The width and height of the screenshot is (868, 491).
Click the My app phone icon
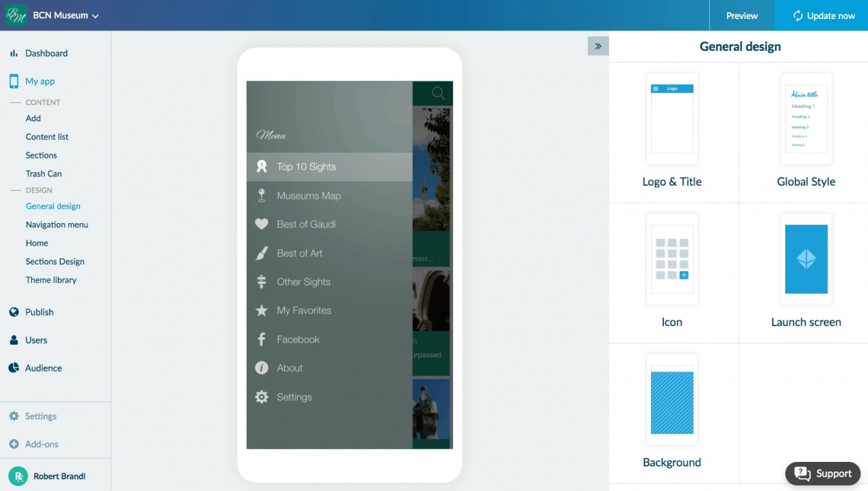[13, 81]
